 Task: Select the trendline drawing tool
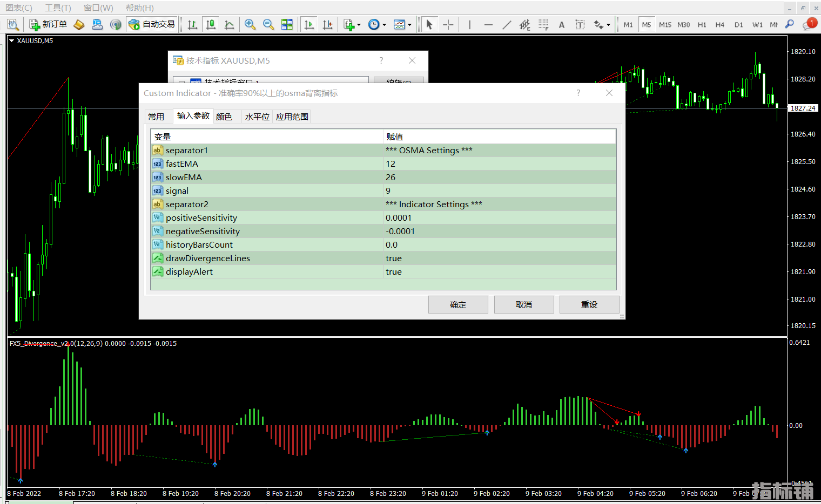[x=507, y=24]
